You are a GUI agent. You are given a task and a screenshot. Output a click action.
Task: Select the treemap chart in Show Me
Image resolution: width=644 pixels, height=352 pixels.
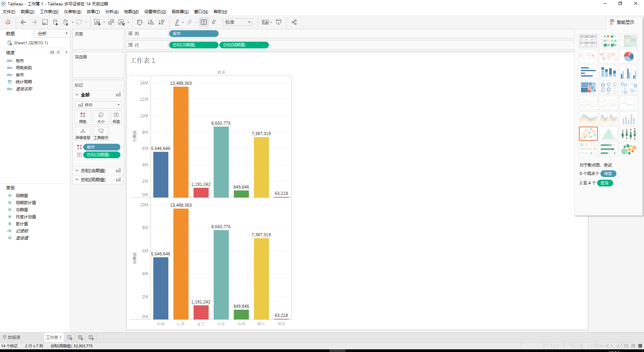coord(588,87)
